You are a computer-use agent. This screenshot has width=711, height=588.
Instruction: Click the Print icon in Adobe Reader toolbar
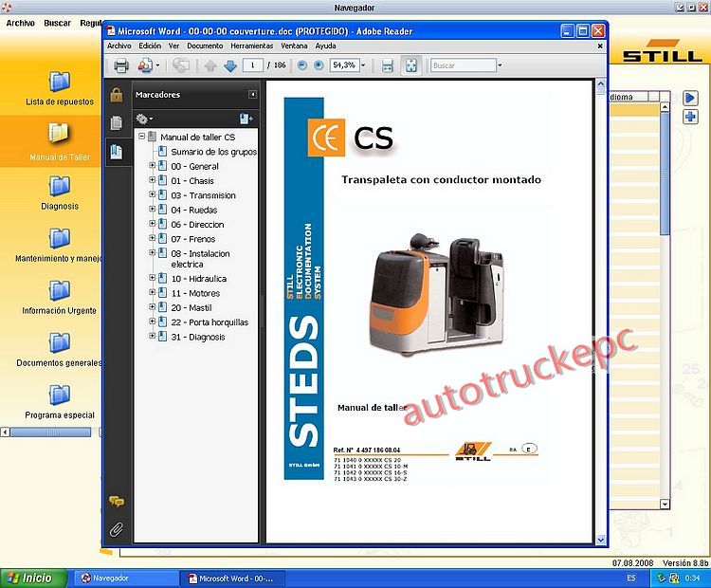(x=120, y=65)
